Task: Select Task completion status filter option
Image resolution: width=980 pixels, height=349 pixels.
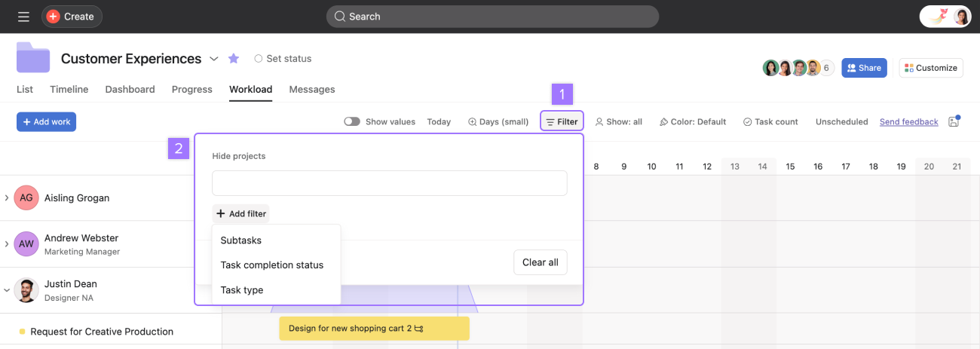Action: (x=271, y=265)
